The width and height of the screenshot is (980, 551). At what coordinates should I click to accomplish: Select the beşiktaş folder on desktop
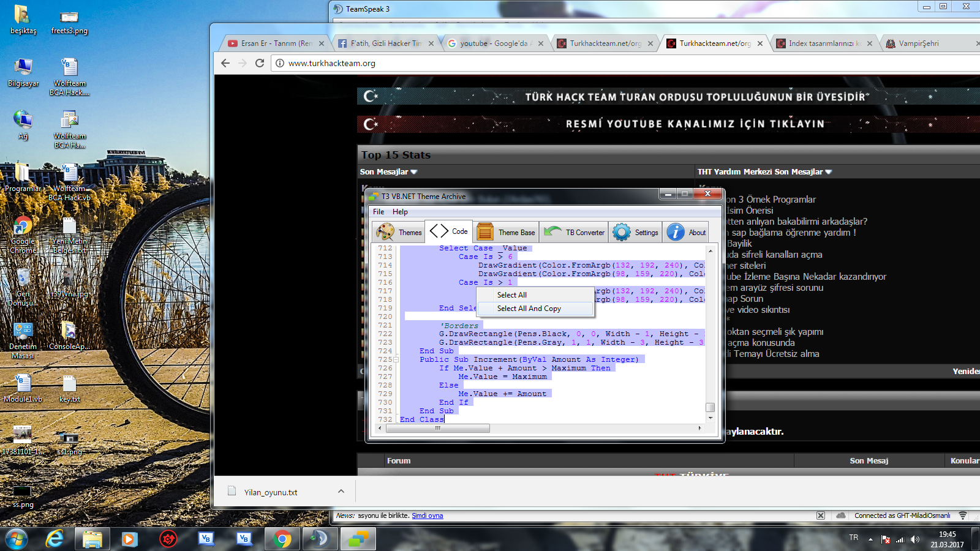pos(23,19)
